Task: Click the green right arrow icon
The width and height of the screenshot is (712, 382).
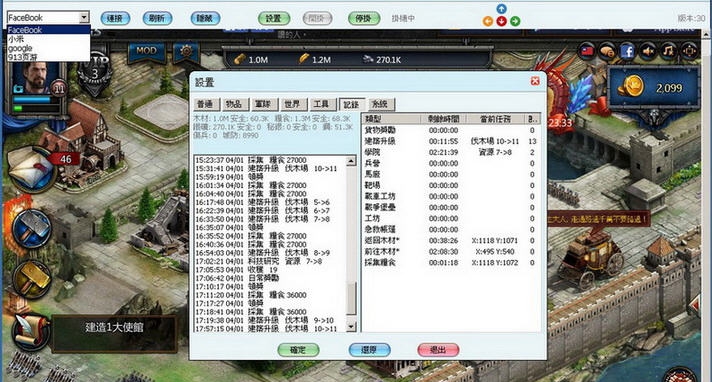Action: click(515, 21)
